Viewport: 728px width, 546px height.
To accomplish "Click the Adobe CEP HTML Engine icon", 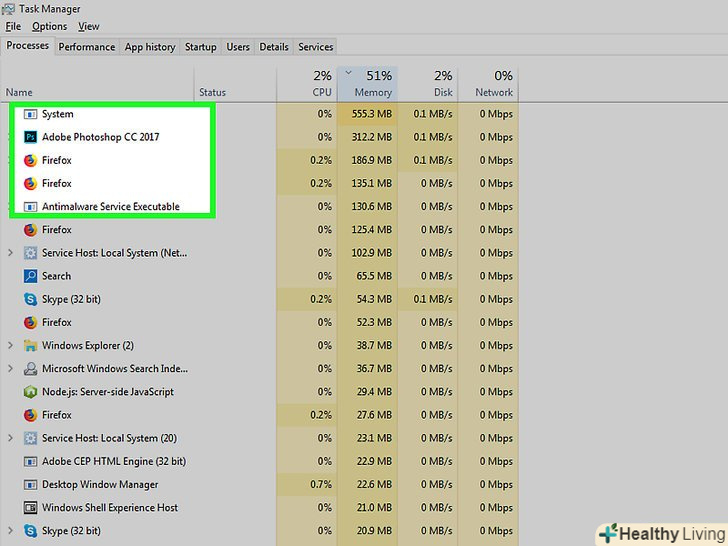I will coord(30,462).
